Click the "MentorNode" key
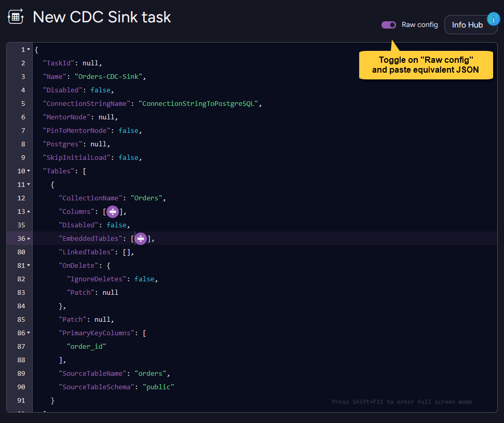 [x=66, y=117]
